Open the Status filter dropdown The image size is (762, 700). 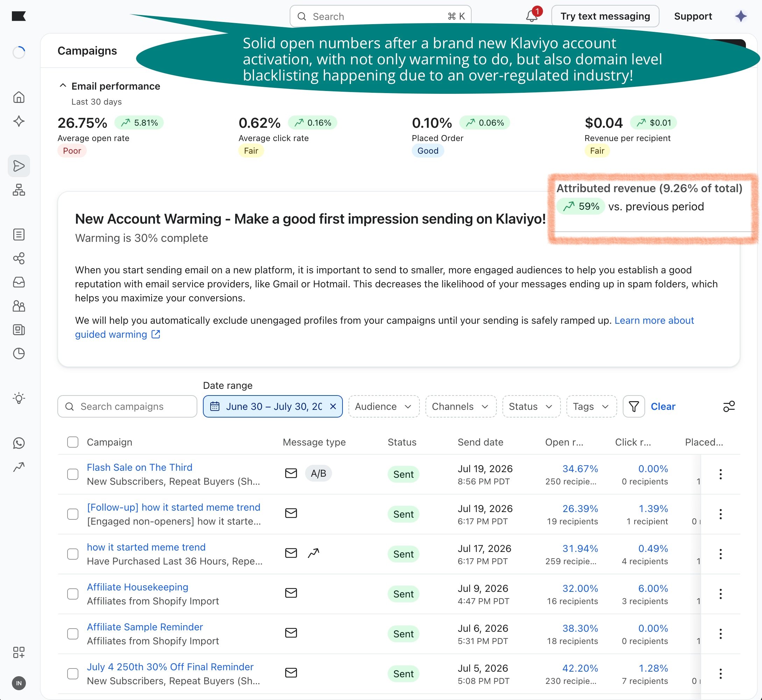tap(531, 406)
